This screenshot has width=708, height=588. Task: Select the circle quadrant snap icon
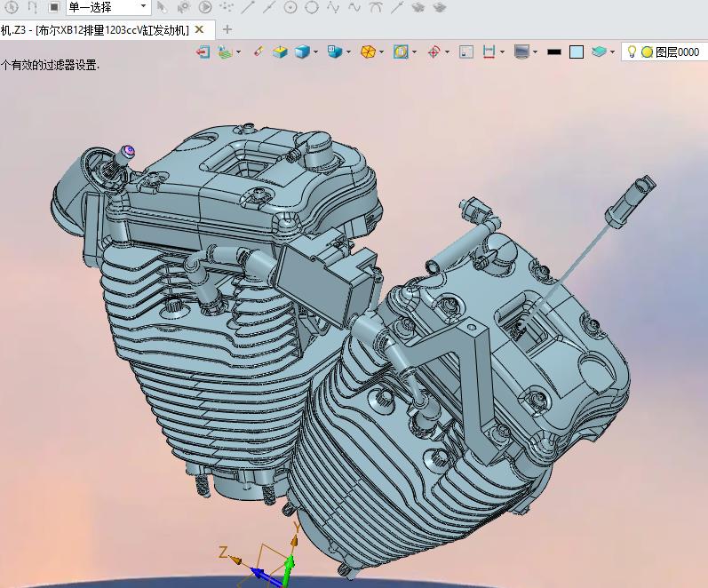312,7
